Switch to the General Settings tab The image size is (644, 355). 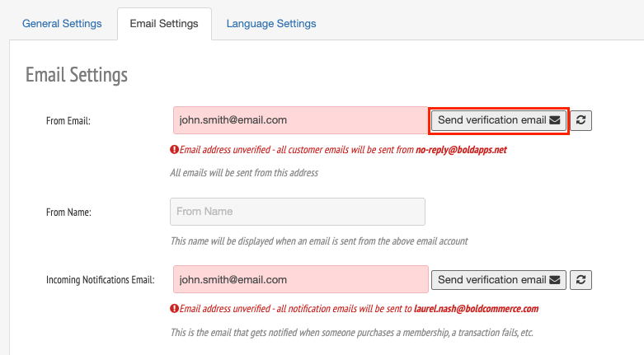click(62, 24)
